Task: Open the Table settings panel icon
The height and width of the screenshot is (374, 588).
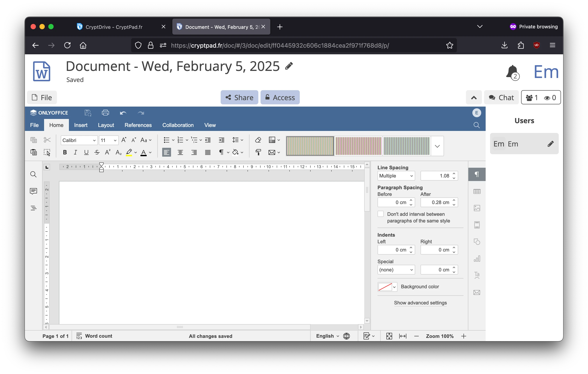Action: click(477, 191)
